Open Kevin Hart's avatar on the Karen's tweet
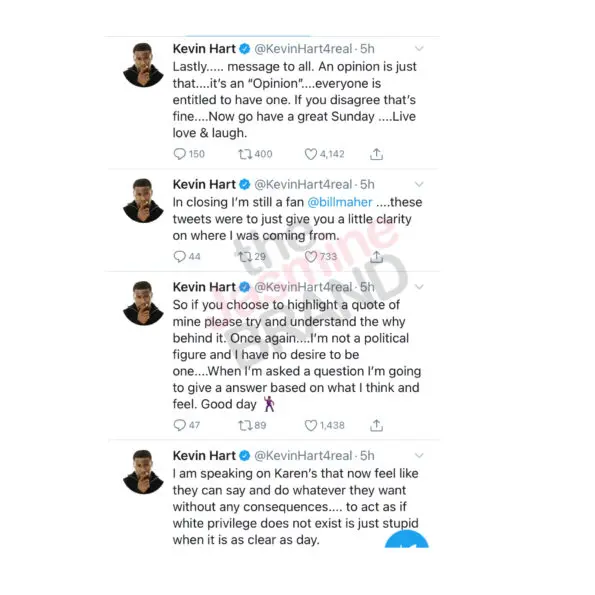This screenshot has height=595, width=595. [143, 472]
